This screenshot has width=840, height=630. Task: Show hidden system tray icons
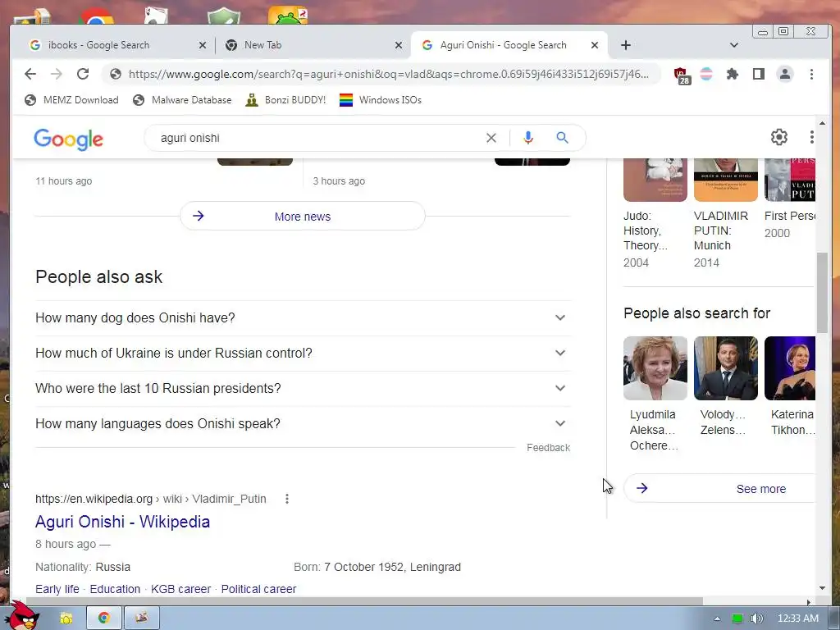tap(717, 619)
